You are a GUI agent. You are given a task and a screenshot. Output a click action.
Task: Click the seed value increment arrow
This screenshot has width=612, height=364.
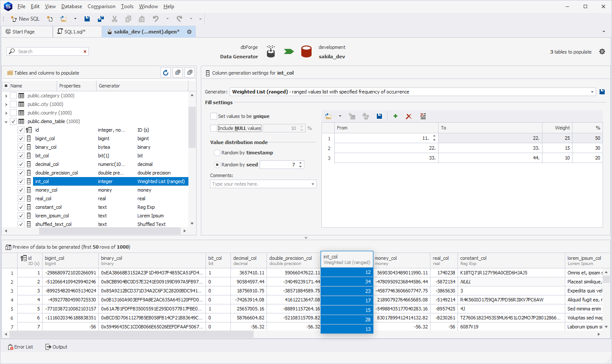pos(300,163)
